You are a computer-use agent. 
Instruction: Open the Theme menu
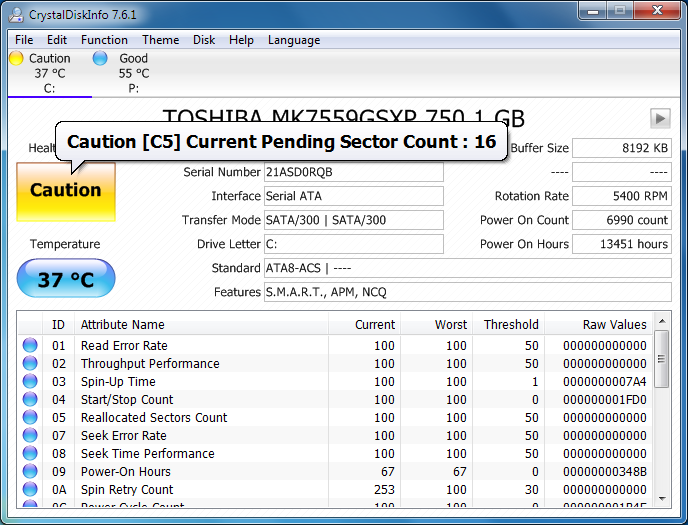coord(161,40)
